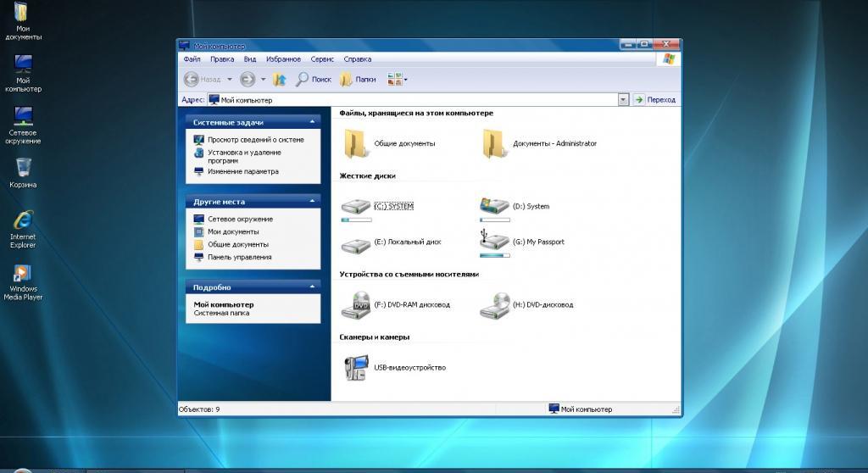The image size is (868, 473).
Task: Expand the Back button history arrow
Action: (229, 80)
